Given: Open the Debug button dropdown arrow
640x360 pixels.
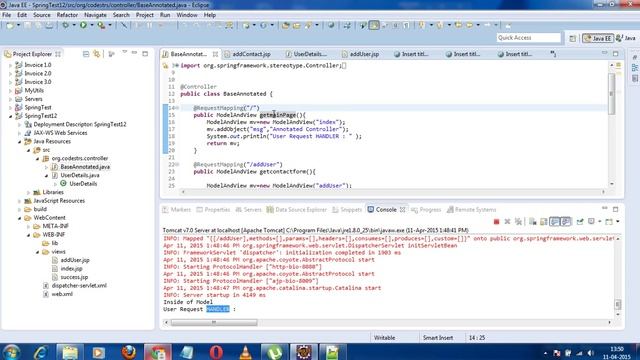Looking at the screenshot, I should 73,25.
